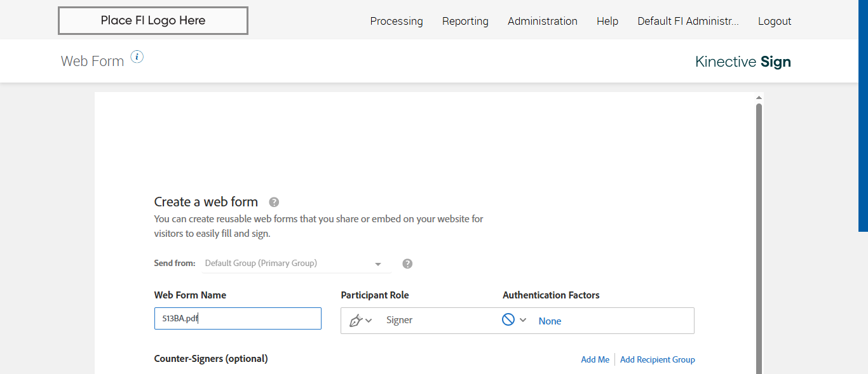Open authentication factors chevron dropdown
Image resolution: width=868 pixels, height=374 pixels.
click(523, 320)
